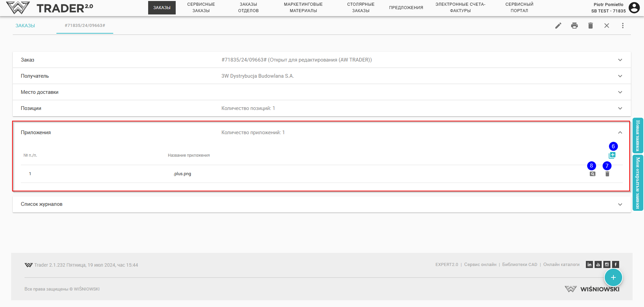Screen dimensions: 644x307
Task: Open the Сервисные заказы menu item
Action: pyautogui.click(x=201, y=7)
